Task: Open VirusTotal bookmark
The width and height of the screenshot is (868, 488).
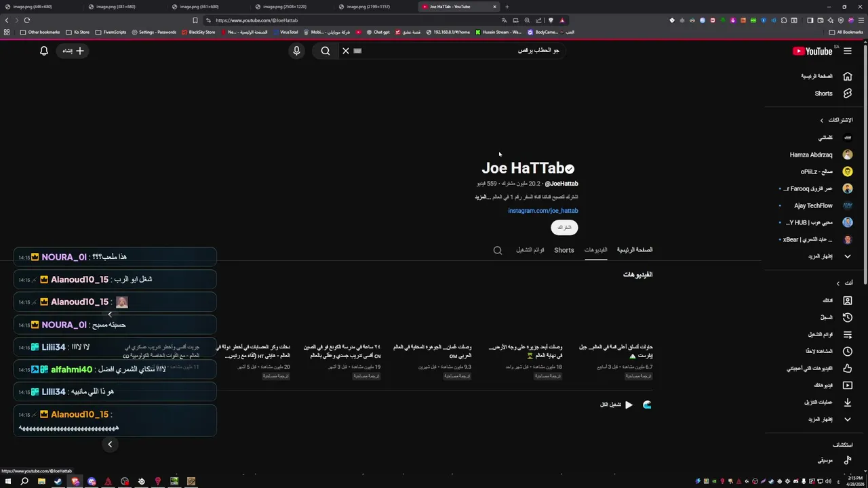Action: [285, 32]
